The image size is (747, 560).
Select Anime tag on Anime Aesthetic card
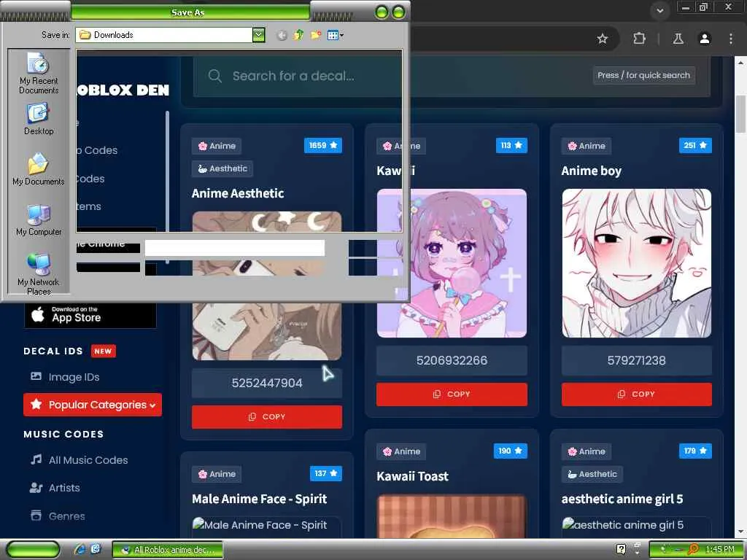tap(216, 146)
